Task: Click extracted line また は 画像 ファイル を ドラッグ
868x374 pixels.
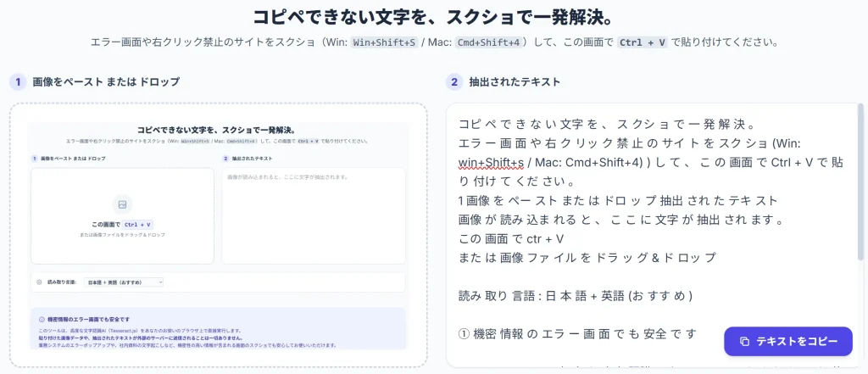Action: coord(588,258)
